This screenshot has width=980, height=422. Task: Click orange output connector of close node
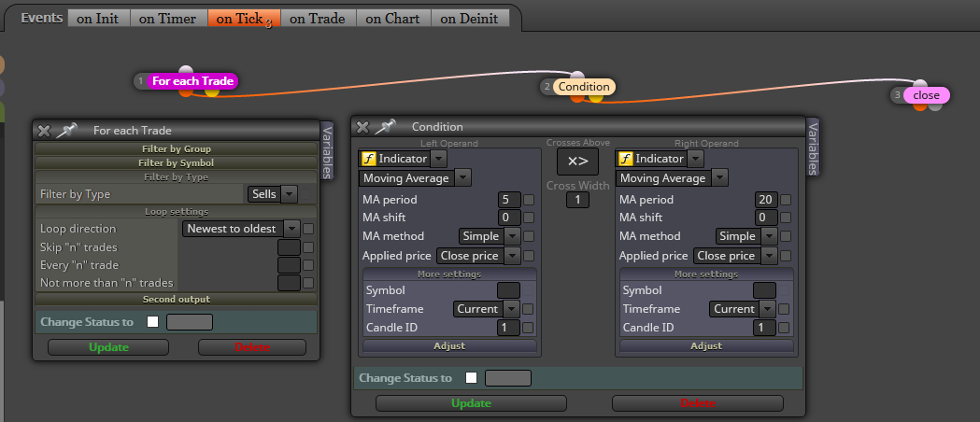pyautogui.click(x=920, y=106)
